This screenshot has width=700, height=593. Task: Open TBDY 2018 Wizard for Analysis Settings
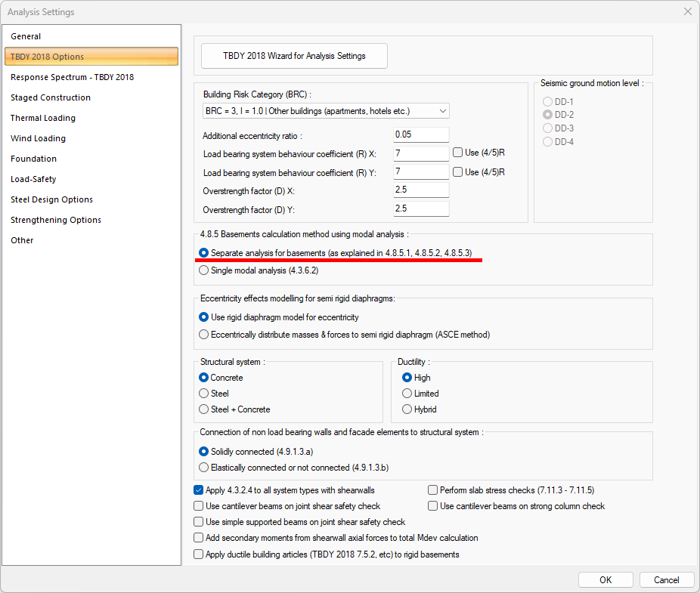[294, 56]
